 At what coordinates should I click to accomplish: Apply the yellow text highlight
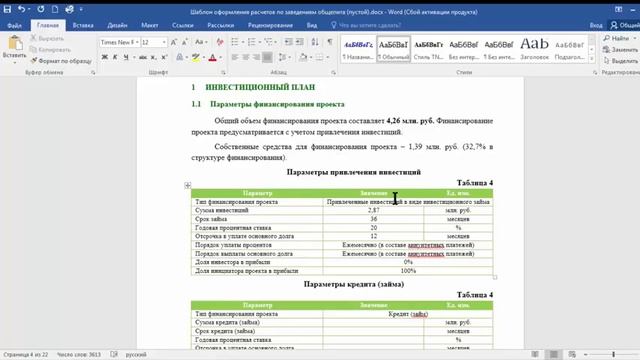pos(196,57)
